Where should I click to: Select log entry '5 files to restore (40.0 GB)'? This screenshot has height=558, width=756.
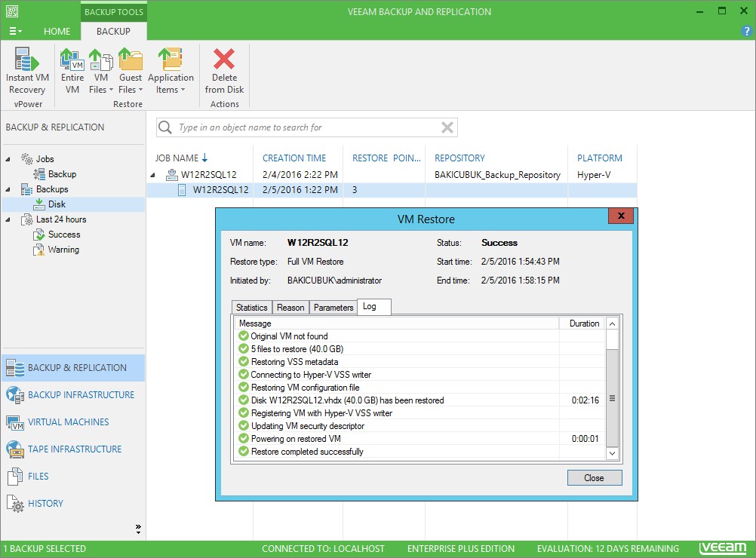[x=419, y=349]
